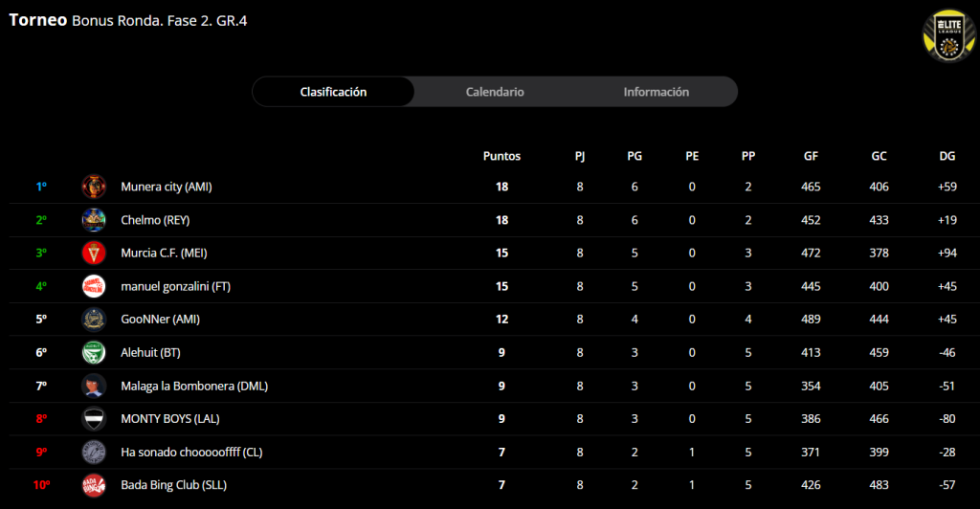
Task: Click Bada Bing Club red logo
Action: pos(94,485)
